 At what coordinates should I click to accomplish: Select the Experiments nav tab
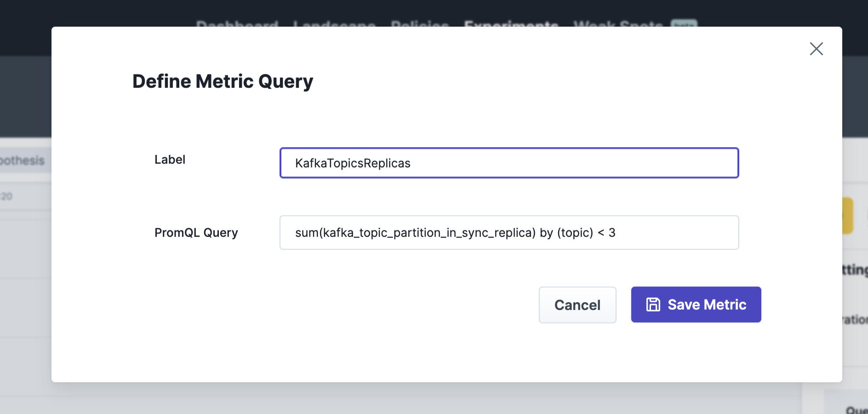click(511, 23)
